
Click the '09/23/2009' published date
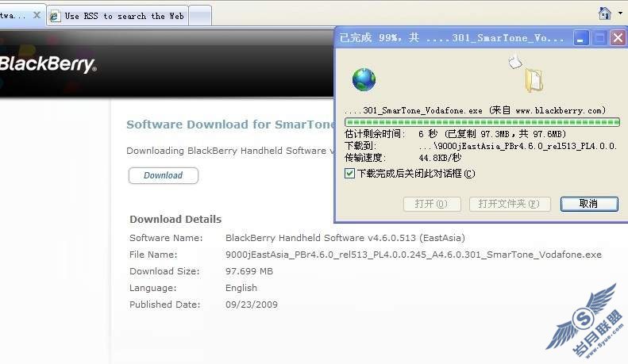click(252, 305)
